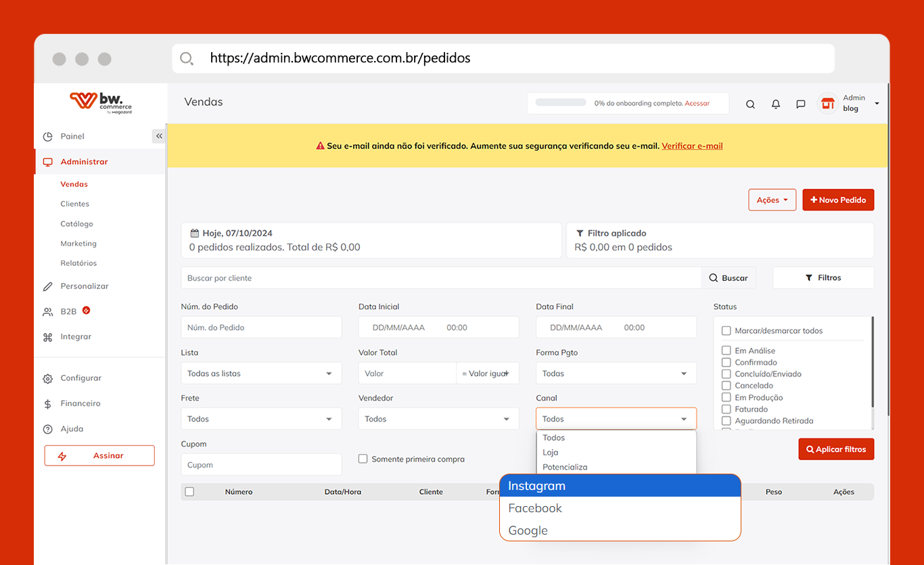Click the store avatar icon
Viewport: 924px width, 565px height.
[x=827, y=104]
